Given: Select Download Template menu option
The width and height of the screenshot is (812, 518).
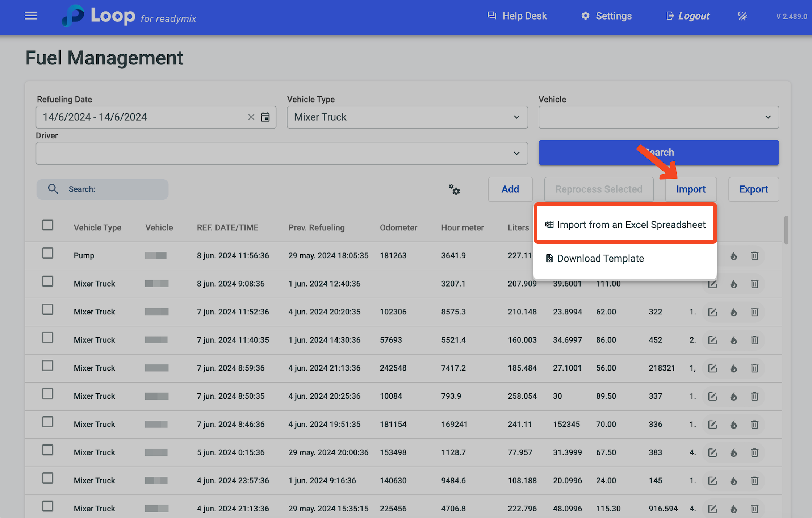Looking at the screenshot, I should (x=600, y=258).
